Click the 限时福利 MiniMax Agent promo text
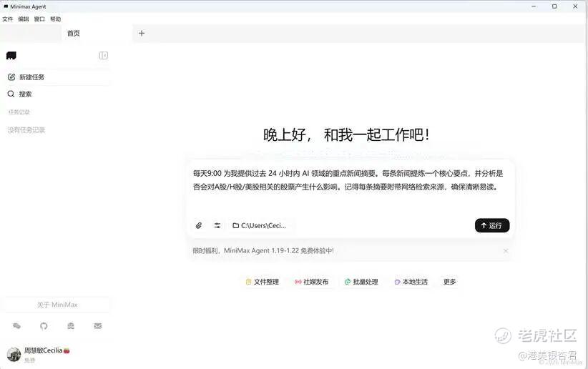 coord(263,250)
